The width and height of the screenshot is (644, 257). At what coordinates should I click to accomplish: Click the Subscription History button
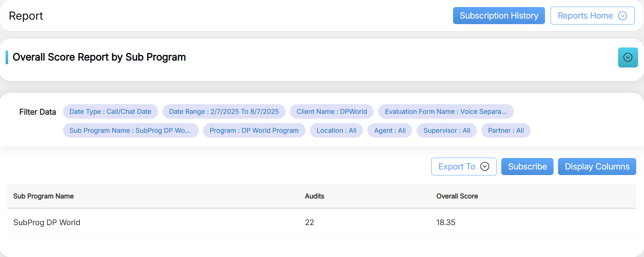tap(499, 16)
